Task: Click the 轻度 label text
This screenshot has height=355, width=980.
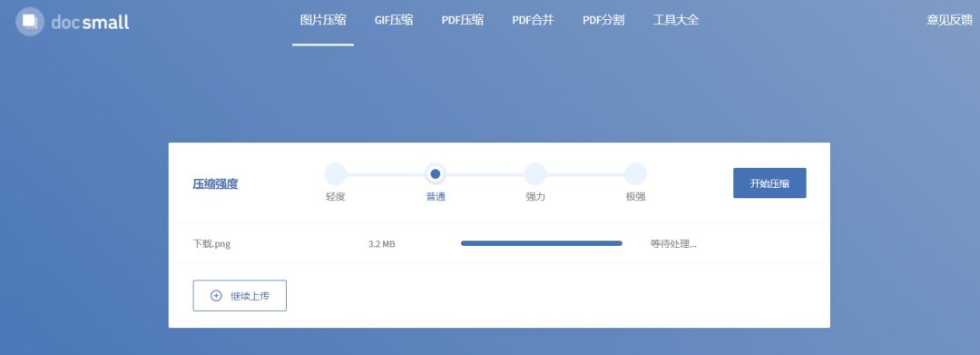Action: (335, 197)
